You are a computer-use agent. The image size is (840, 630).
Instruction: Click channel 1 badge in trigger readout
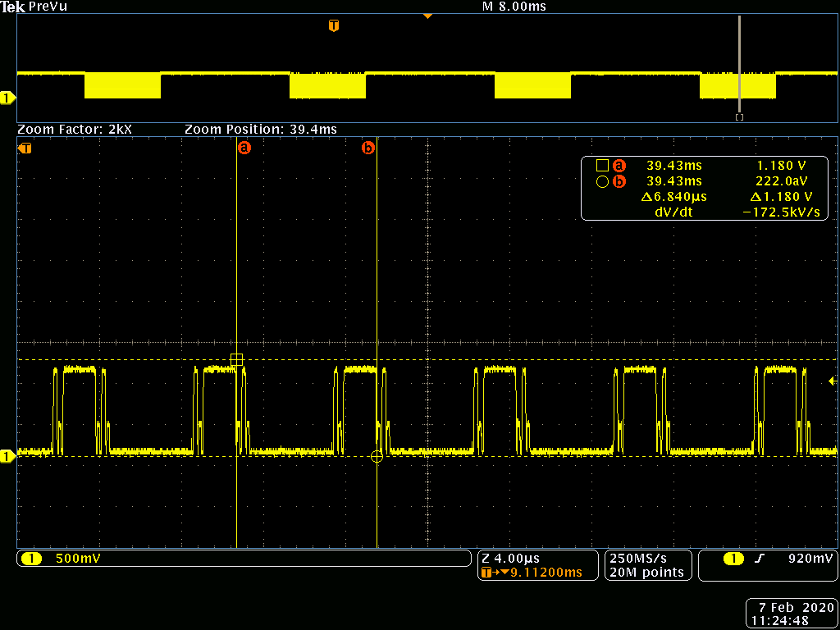734,559
